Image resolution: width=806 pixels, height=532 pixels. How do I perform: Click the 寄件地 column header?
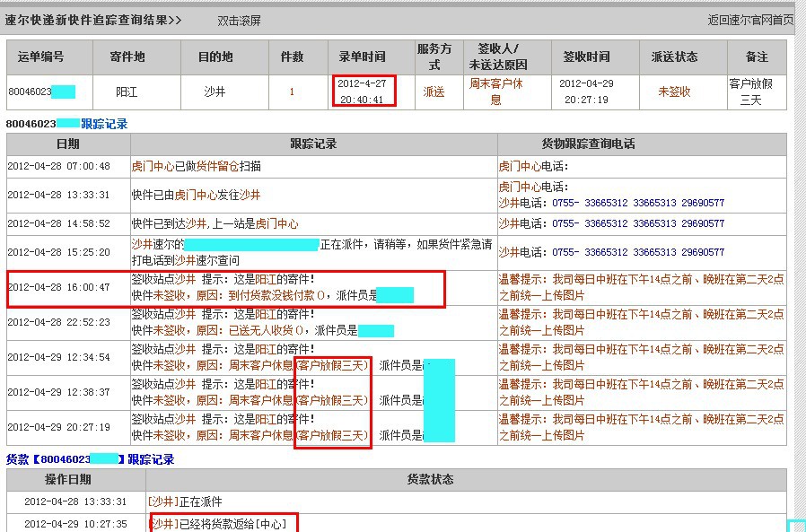pyautogui.click(x=127, y=57)
